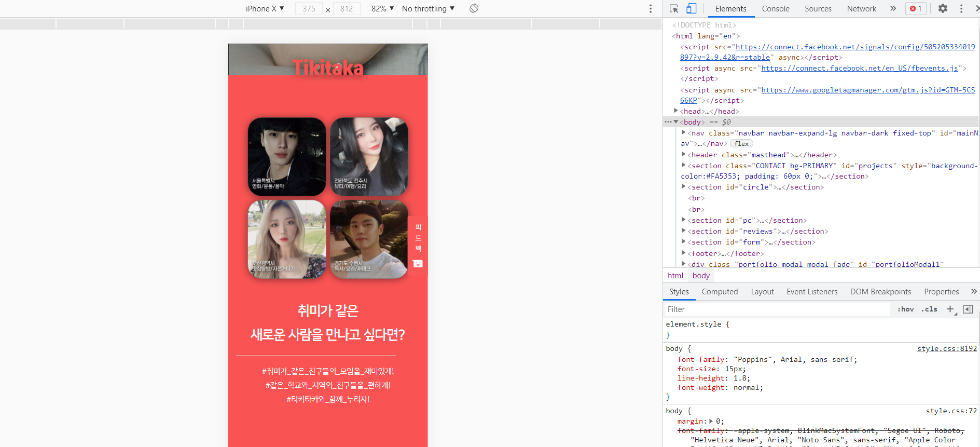The height and width of the screenshot is (447, 980).
Task: Select body in the breadcrumb bar
Action: 701,276
